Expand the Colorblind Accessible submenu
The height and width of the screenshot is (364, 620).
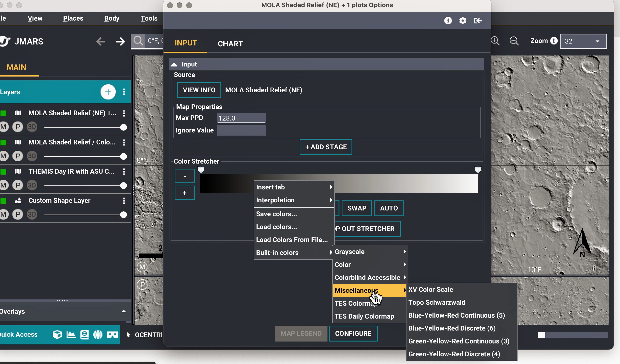click(370, 277)
